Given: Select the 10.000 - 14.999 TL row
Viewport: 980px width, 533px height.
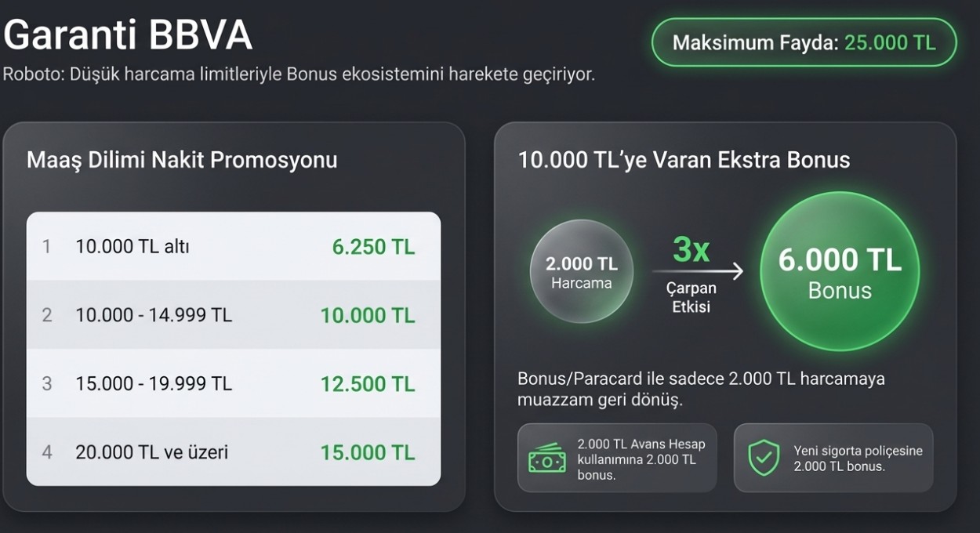Looking at the screenshot, I should 234,315.
